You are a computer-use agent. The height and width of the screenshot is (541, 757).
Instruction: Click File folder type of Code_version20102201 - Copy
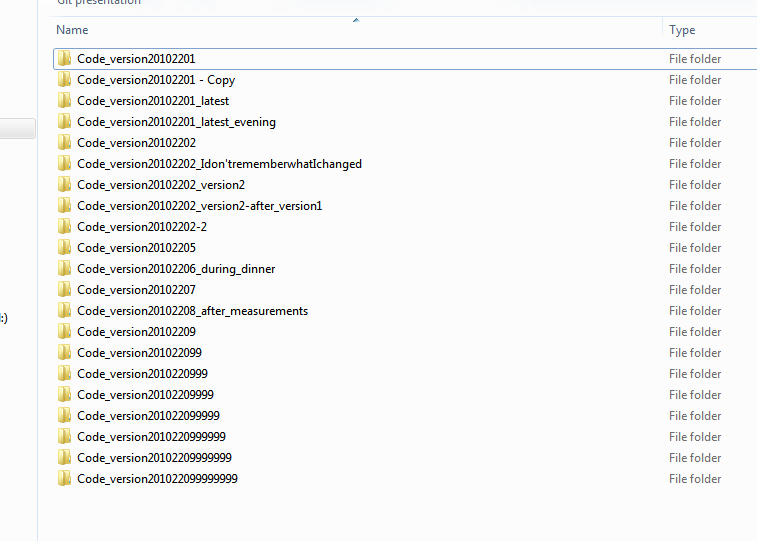click(x=695, y=80)
